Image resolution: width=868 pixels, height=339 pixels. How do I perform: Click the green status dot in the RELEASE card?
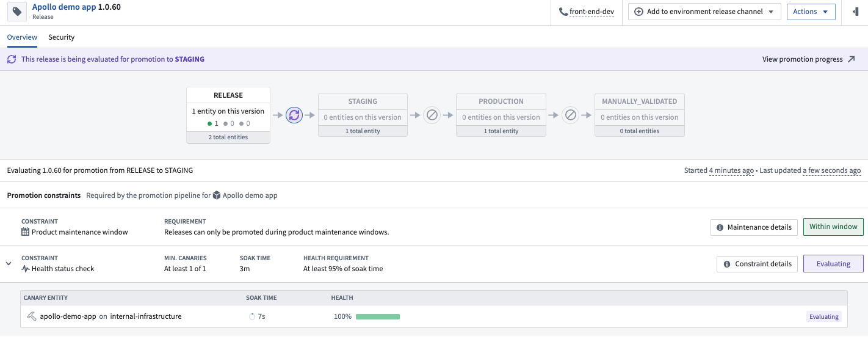(x=210, y=123)
